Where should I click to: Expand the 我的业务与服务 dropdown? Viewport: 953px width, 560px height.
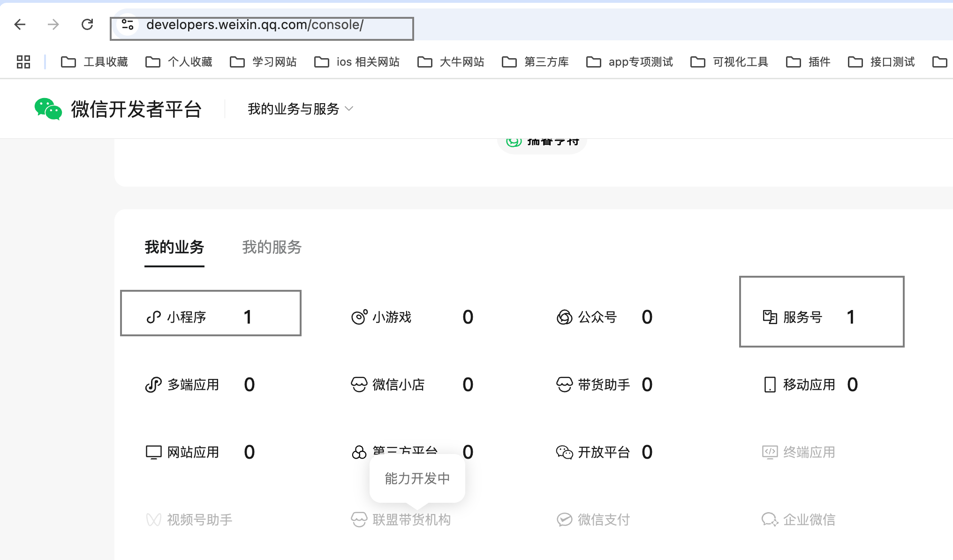point(300,109)
